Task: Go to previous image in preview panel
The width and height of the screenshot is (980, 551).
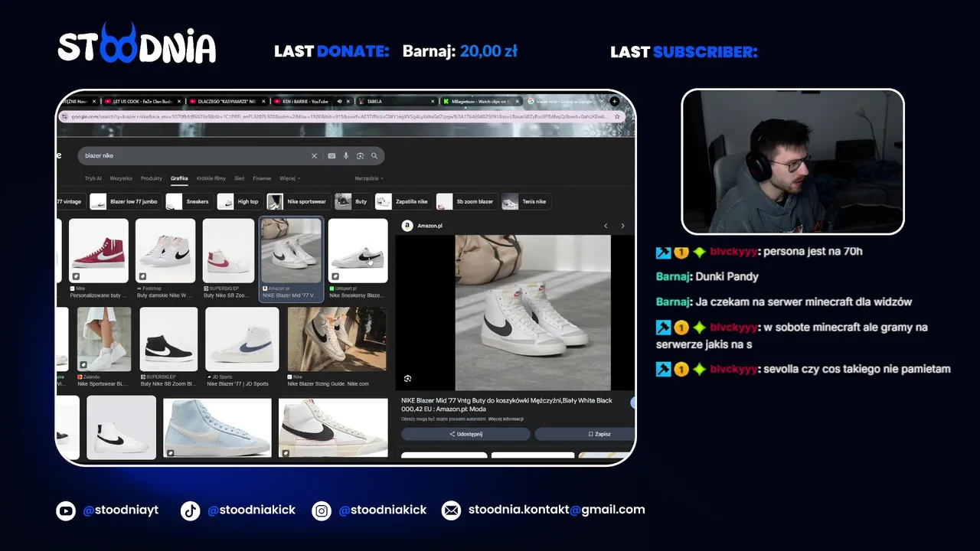Action: [x=606, y=226]
